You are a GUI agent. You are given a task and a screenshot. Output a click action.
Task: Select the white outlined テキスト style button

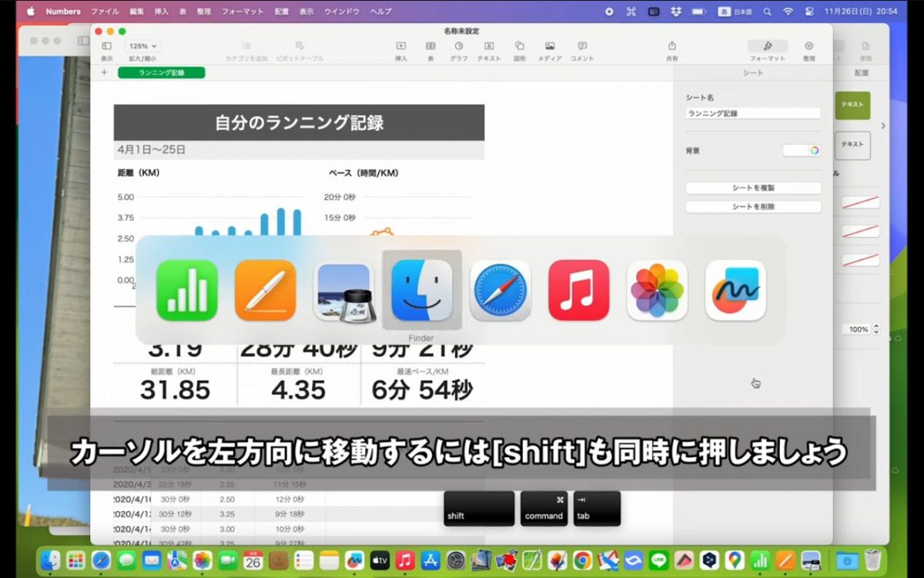coord(852,145)
